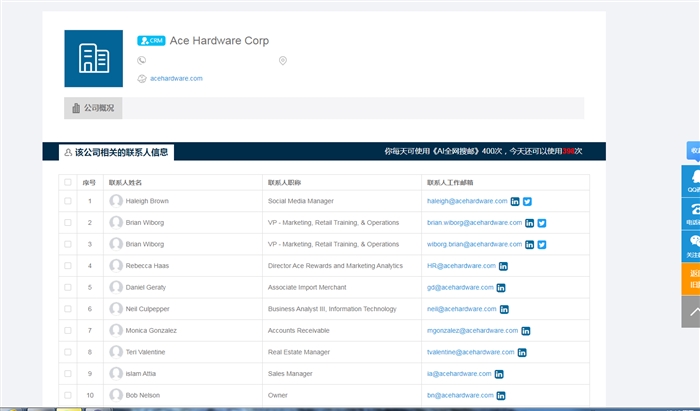Check the box for Teri Valentine row
The width and height of the screenshot is (700, 411).
[x=68, y=352]
